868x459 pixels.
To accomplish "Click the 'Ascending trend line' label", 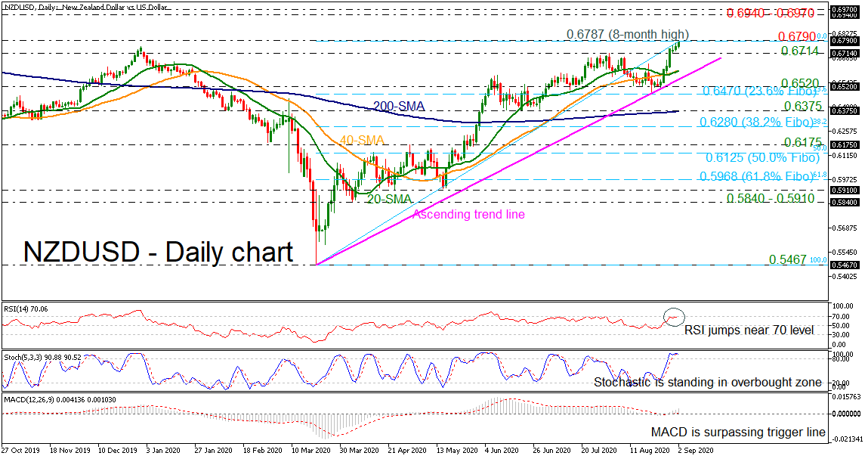I will pyautogui.click(x=469, y=214).
